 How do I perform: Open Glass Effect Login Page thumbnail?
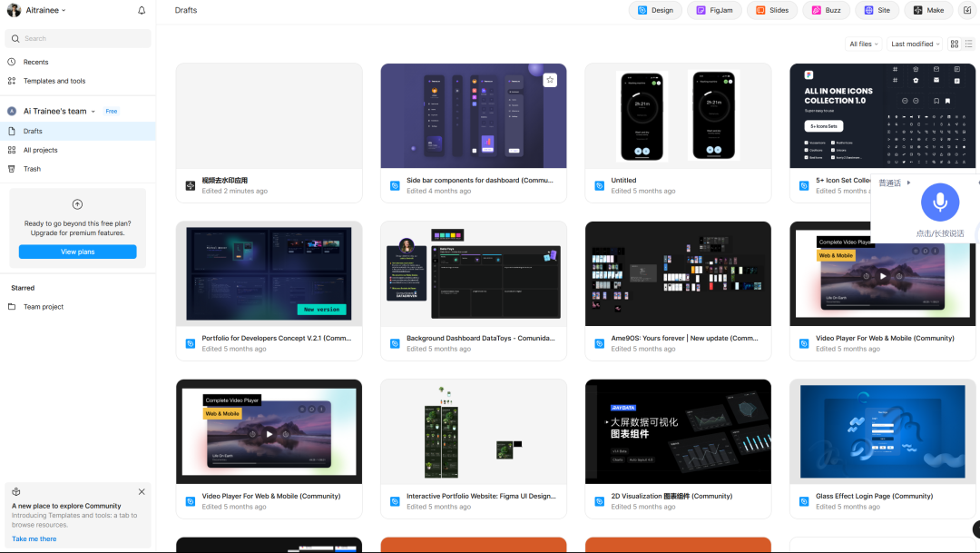(882, 431)
